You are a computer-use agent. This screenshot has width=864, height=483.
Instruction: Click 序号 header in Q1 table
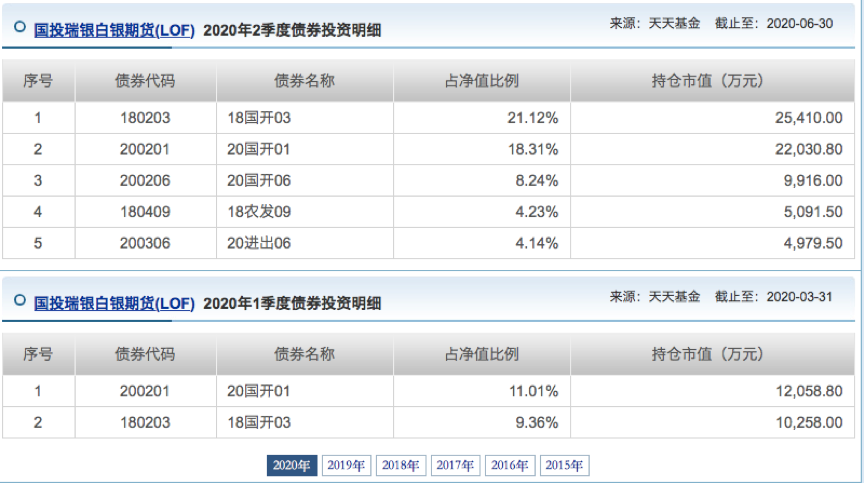[38, 354]
